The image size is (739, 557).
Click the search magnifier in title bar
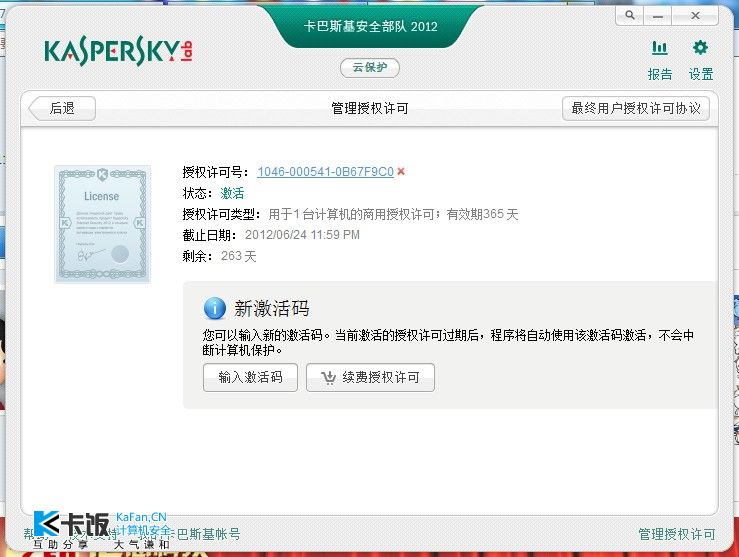coord(629,16)
